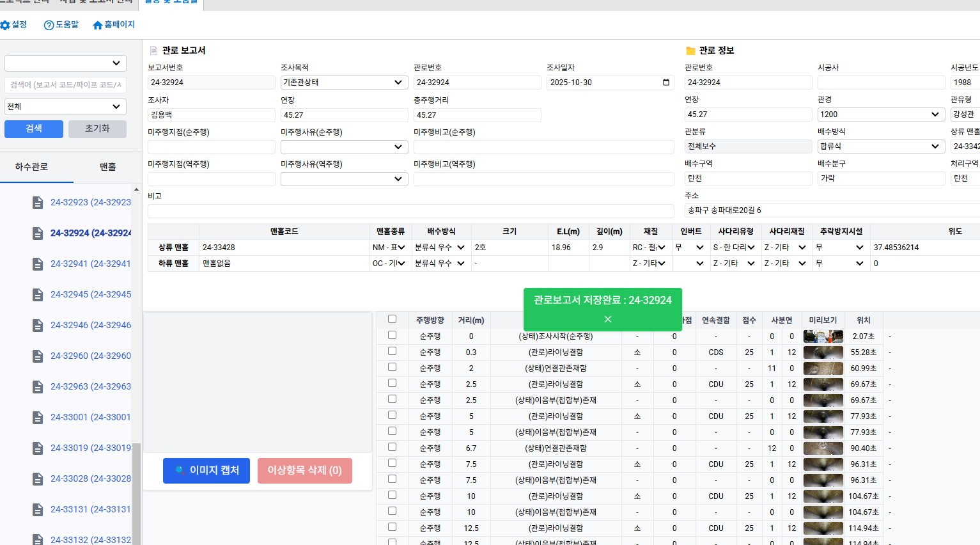Viewport: 980px width, 545px height.
Task: Close the green save notification with X
Action: (607, 319)
